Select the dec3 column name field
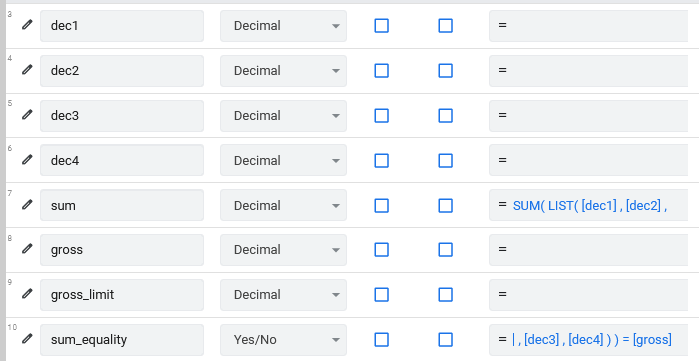699x361 pixels. (122, 116)
